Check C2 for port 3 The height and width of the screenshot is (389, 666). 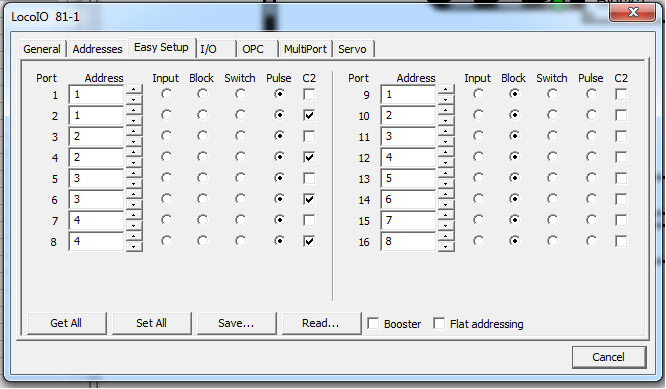309,136
